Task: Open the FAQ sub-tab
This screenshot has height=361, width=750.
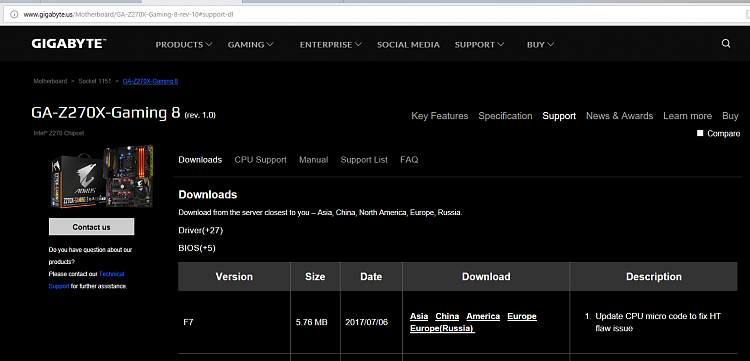Action: [409, 160]
